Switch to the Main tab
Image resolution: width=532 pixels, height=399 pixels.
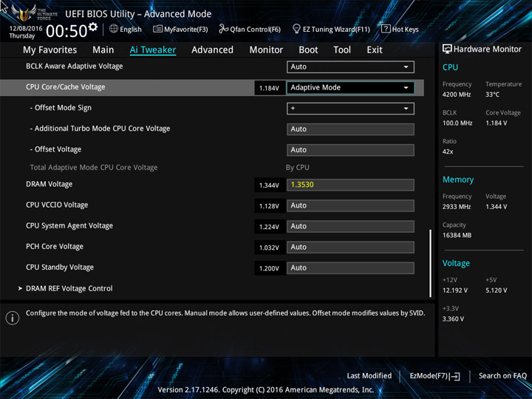point(103,50)
